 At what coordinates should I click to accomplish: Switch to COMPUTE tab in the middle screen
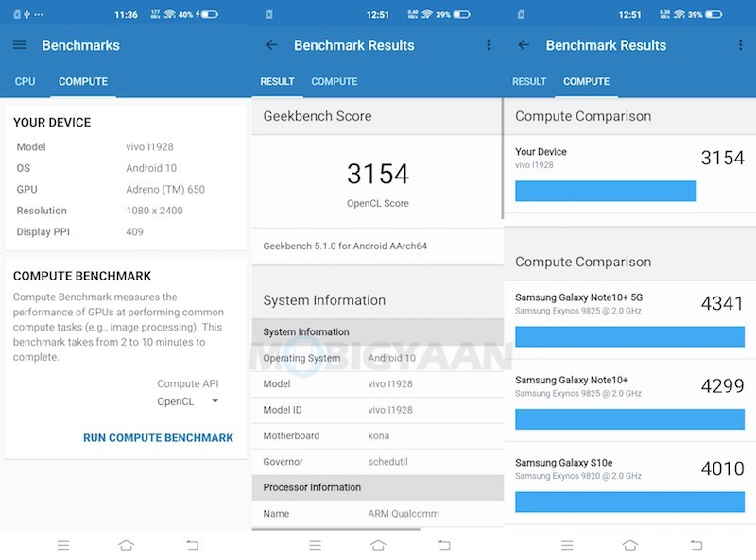tap(335, 81)
